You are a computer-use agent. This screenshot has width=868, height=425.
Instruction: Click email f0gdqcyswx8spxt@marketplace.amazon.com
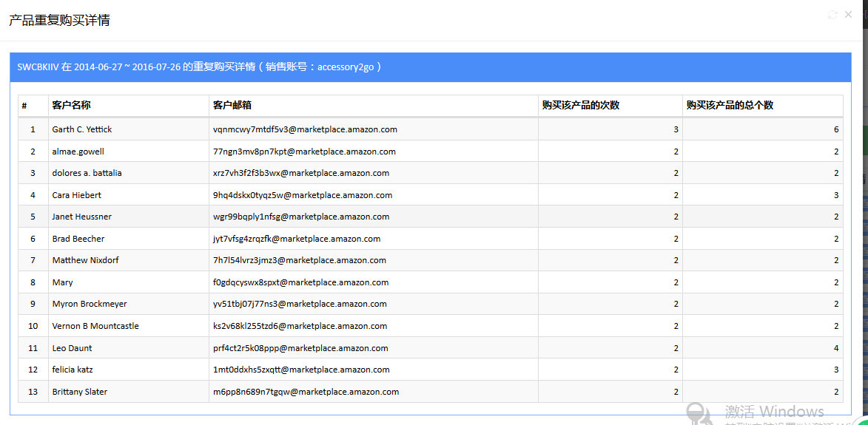pos(300,282)
